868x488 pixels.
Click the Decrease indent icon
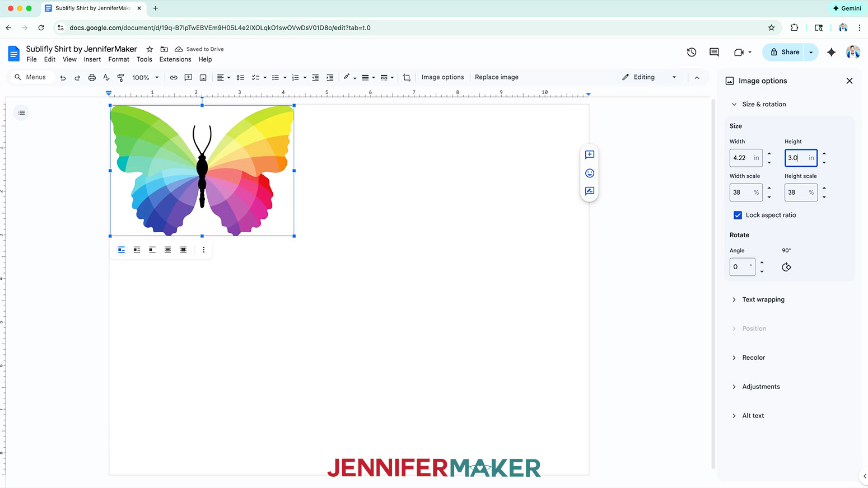pyautogui.click(x=315, y=78)
